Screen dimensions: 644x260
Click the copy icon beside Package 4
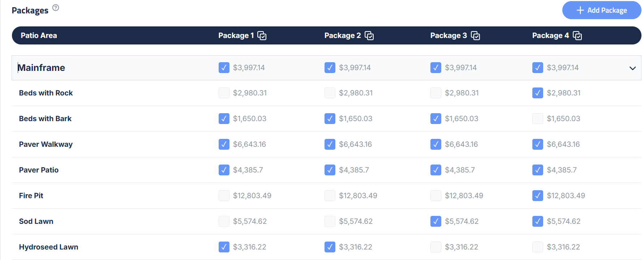click(577, 36)
